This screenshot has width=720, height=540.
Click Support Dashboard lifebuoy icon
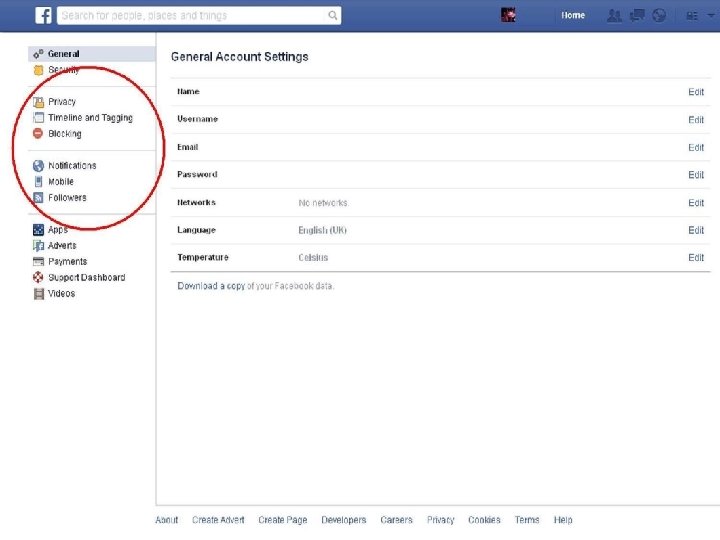pos(38,277)
